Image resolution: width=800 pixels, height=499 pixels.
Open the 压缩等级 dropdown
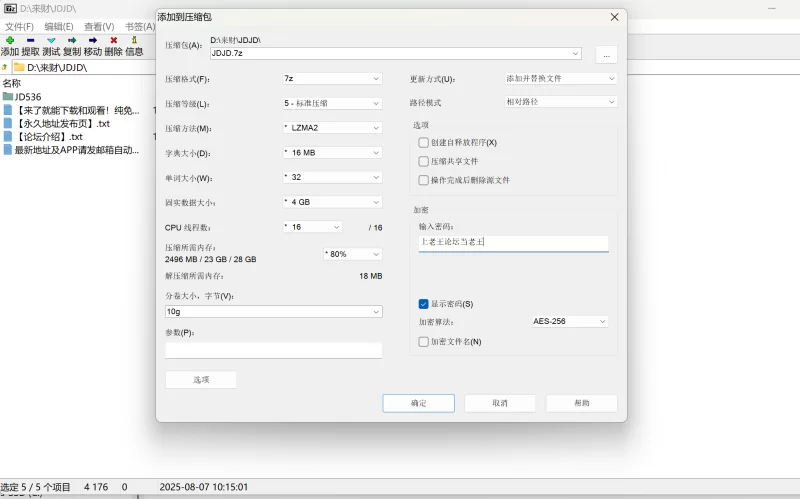[x=332, y=103]
